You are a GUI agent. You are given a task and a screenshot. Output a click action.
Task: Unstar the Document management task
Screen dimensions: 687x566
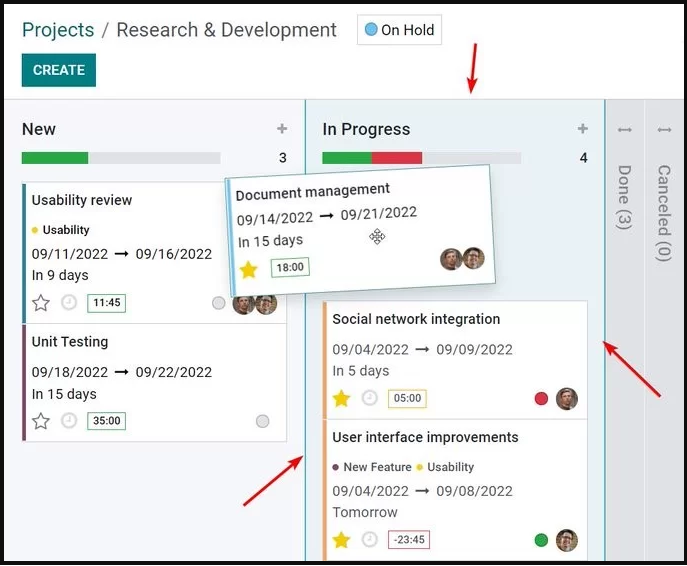[x=248, y=270]
